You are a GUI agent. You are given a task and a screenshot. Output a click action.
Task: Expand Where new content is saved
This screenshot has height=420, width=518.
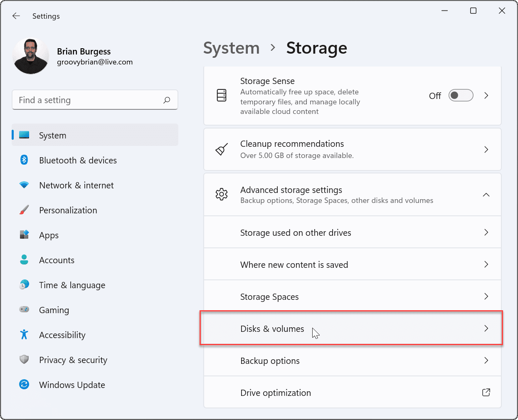[352, 264]
